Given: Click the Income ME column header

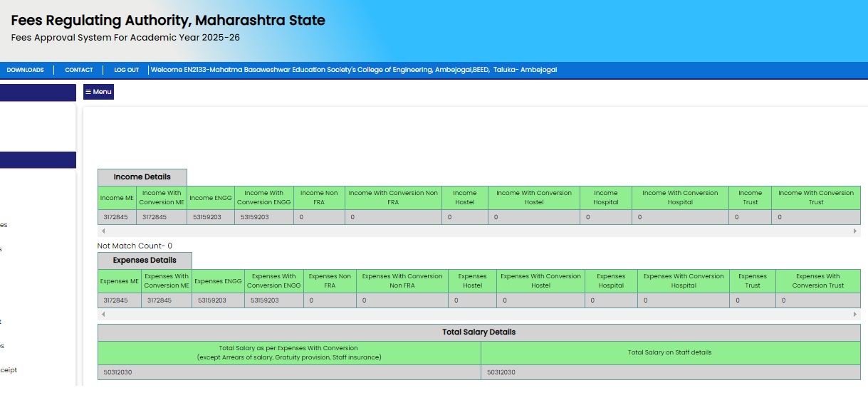Looking at the screenshot, I should [117, 198].
